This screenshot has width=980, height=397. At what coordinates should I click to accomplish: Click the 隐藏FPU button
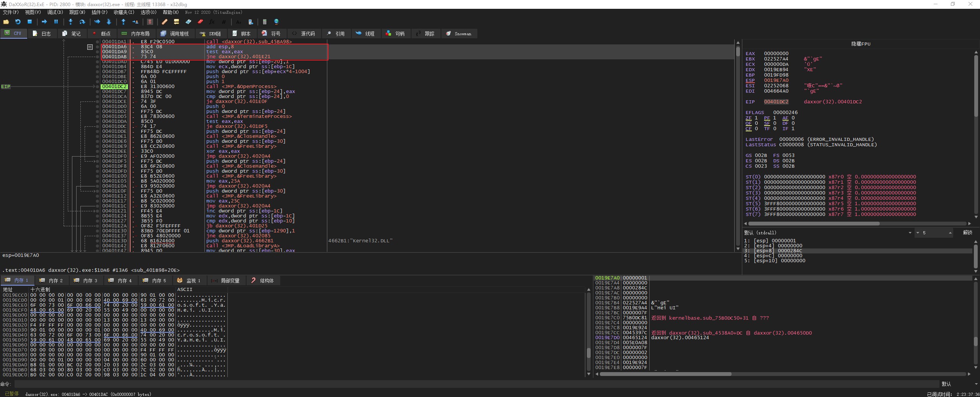click(x=860, y=44)
